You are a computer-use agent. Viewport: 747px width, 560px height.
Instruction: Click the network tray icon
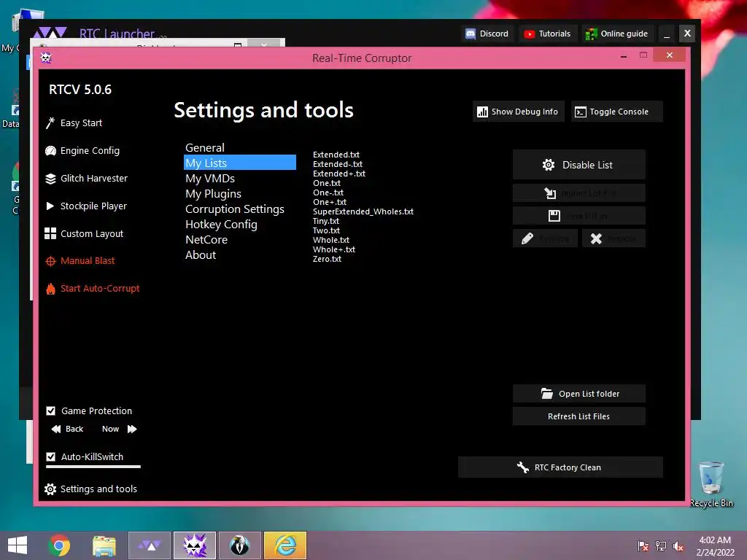tap(661, 546)
